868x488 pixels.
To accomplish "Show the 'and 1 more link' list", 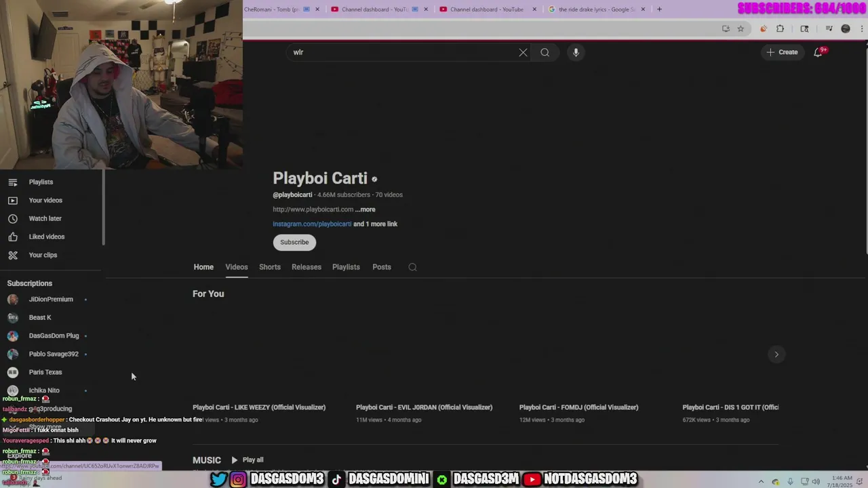I will [x=375, y=224].
